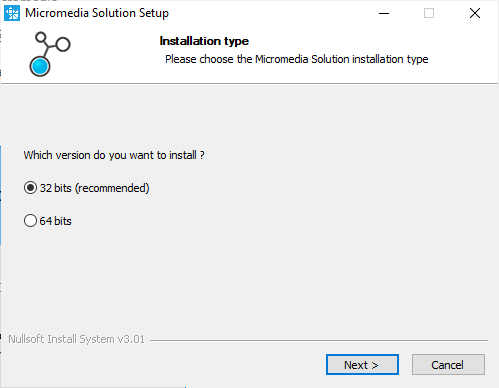
Task: Click the small top circle of the logo
Action: pyautogui.click(x=41, y=37)
